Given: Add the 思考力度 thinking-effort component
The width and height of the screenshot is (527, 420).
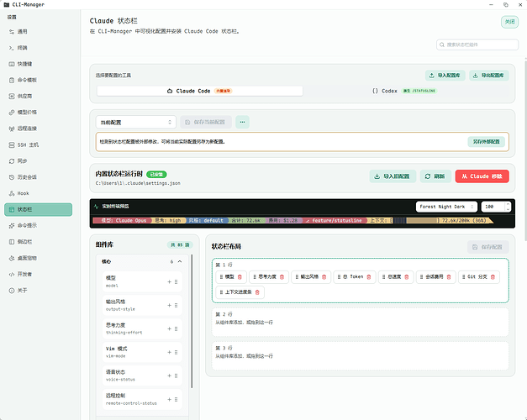Looking at the screenshot, I should (x=170, y=329).
